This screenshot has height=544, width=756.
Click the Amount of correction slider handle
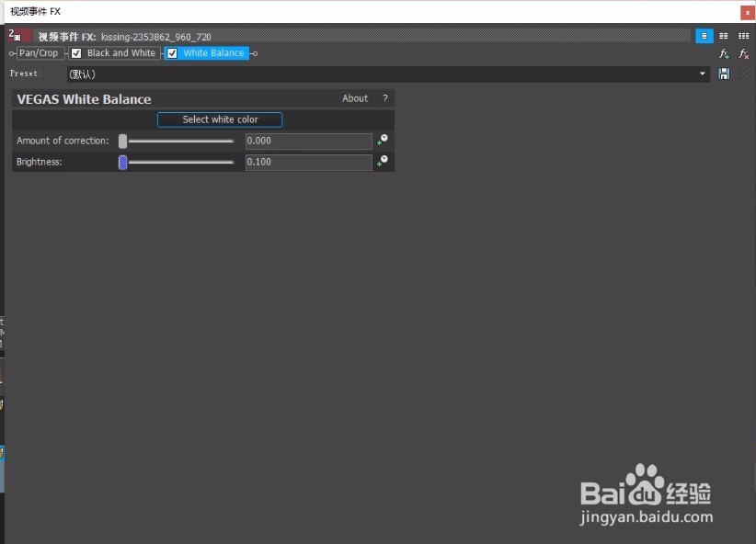coord(123,141)
